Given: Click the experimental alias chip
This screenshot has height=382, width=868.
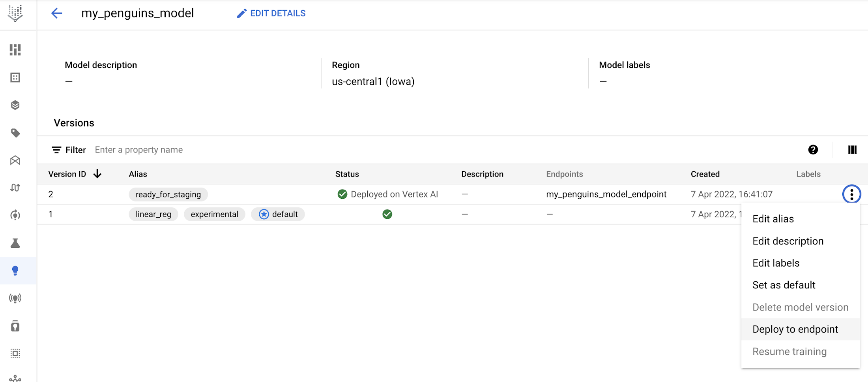Looking at the screenshot, I should pos(215,214).
